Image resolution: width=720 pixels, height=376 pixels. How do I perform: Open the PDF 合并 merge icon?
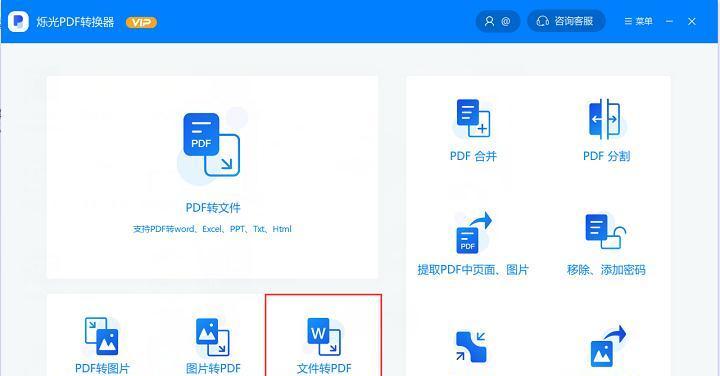(x=473, y=118)
